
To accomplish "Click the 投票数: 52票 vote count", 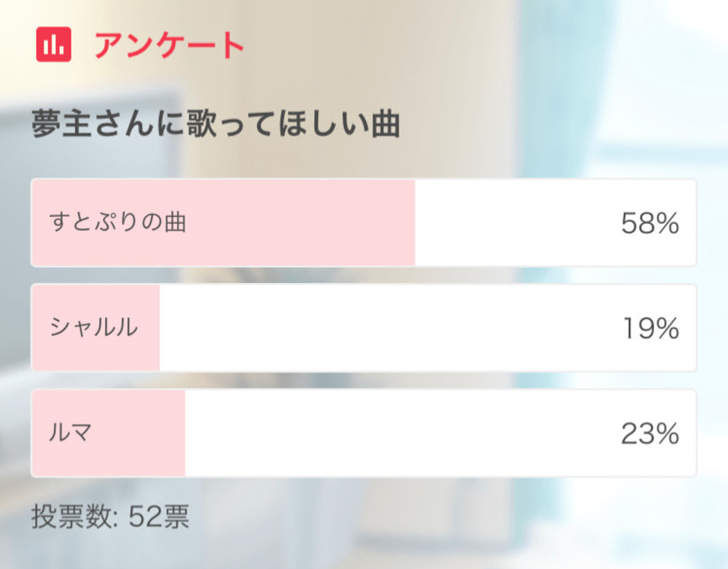I will (x=111, y=517).
